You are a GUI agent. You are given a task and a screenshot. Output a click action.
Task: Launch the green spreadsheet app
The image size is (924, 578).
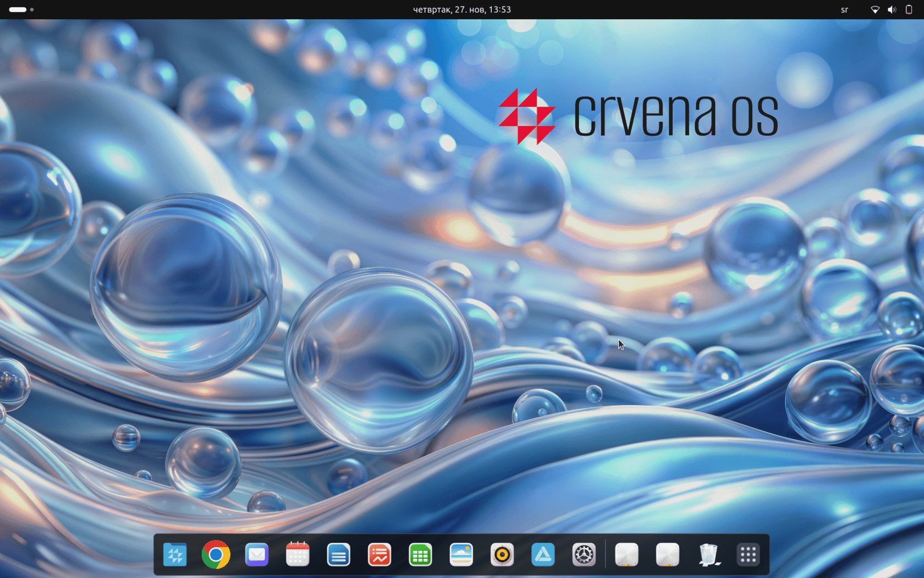tap(420, 555)
